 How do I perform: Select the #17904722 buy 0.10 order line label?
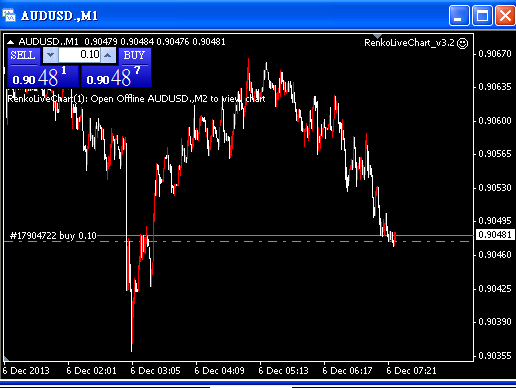[x=53, y=236]
